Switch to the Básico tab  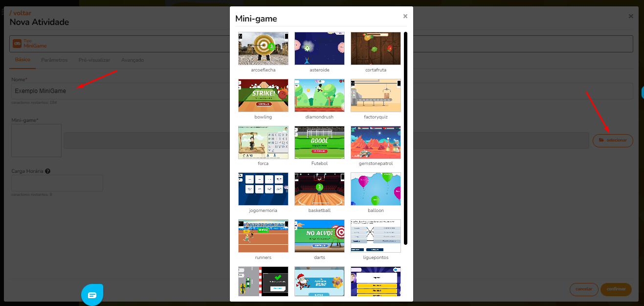click(22, 60)
